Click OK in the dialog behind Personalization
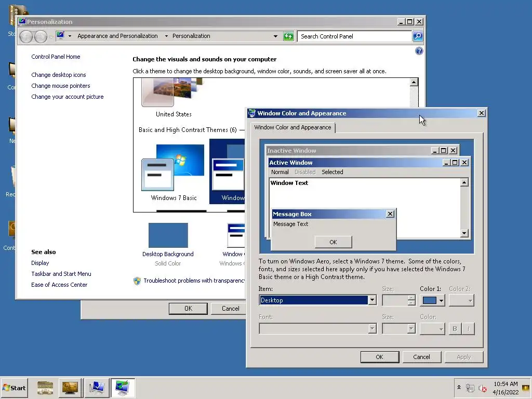The image size is (532, 399). coord(188,309)
